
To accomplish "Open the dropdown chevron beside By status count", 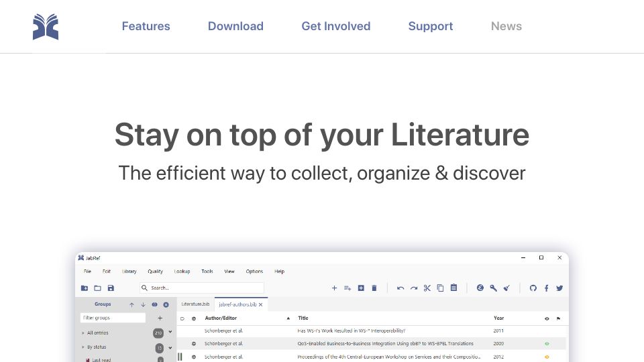I will tap(170, 348).
